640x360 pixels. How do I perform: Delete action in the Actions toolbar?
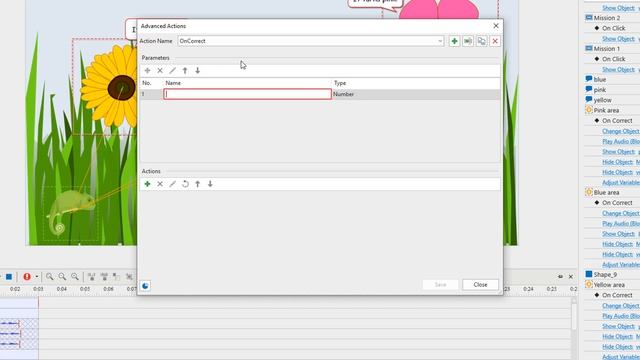coord(160,184)
